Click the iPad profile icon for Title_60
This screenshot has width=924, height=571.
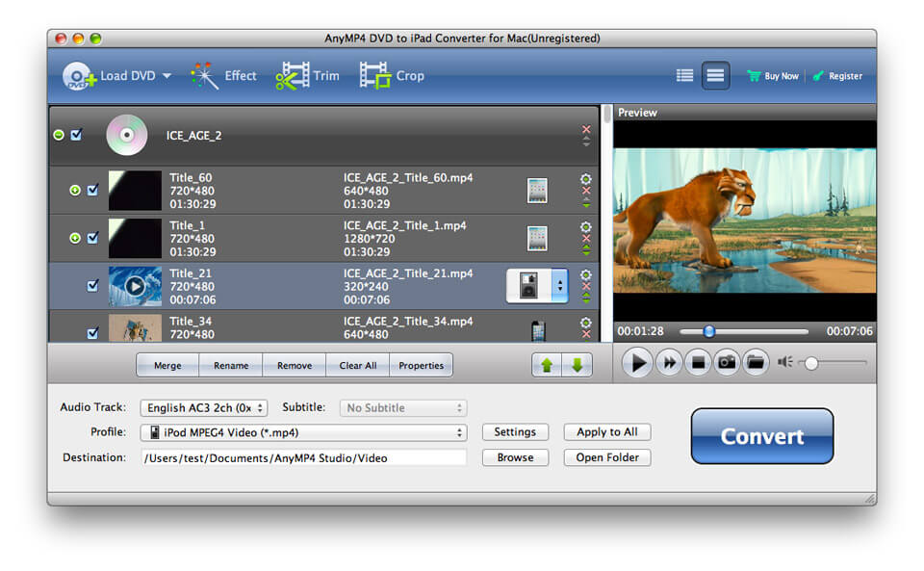(537, 191)
